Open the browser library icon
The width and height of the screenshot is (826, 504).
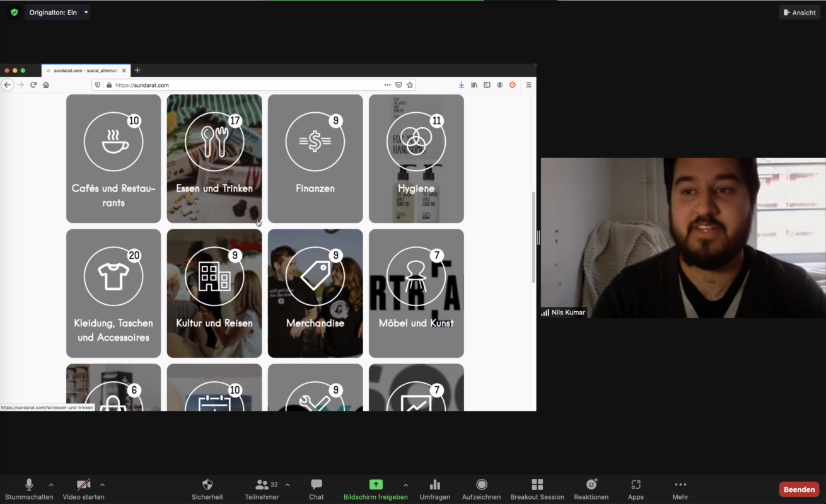click(x=474, y=85)
